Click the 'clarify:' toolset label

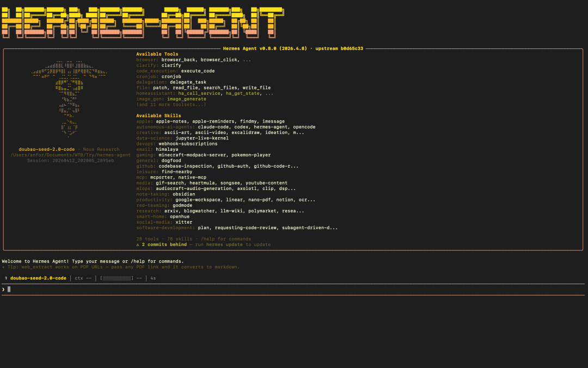tap(148, 65)
